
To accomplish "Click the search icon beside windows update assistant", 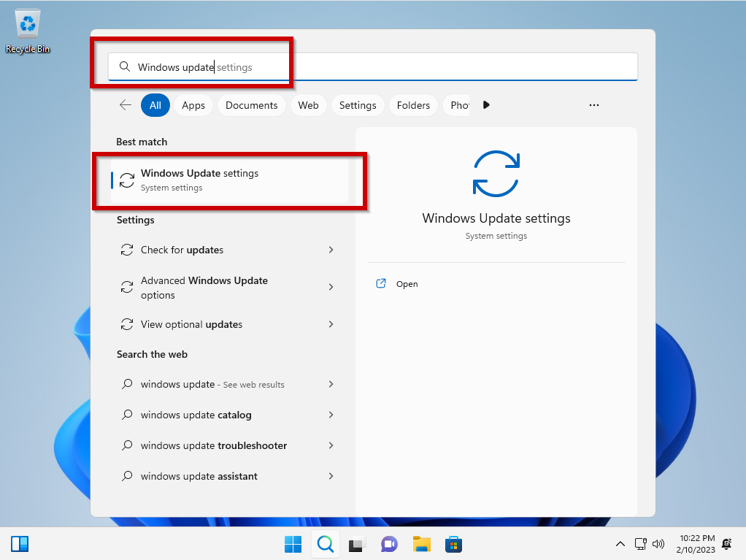I will pos(127,476).
